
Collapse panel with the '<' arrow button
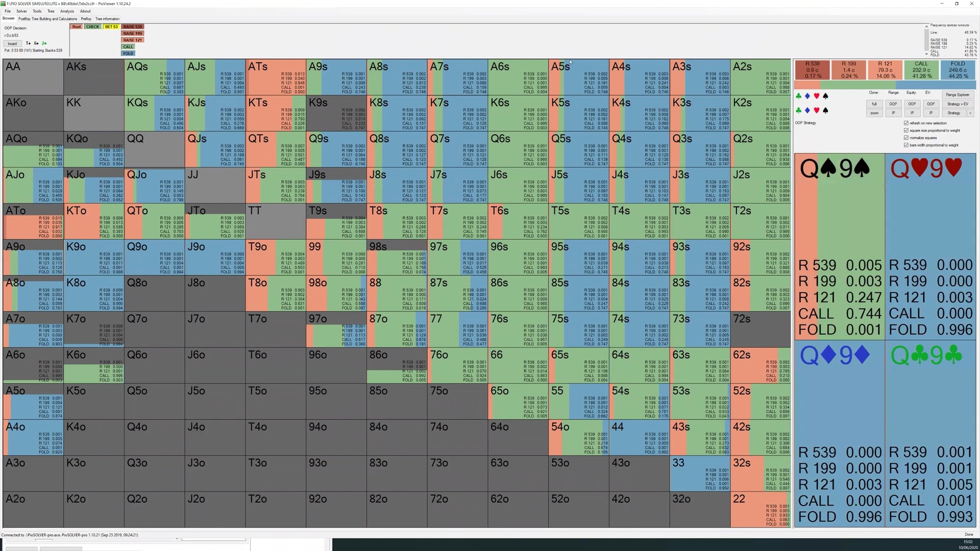coord(970,113)
